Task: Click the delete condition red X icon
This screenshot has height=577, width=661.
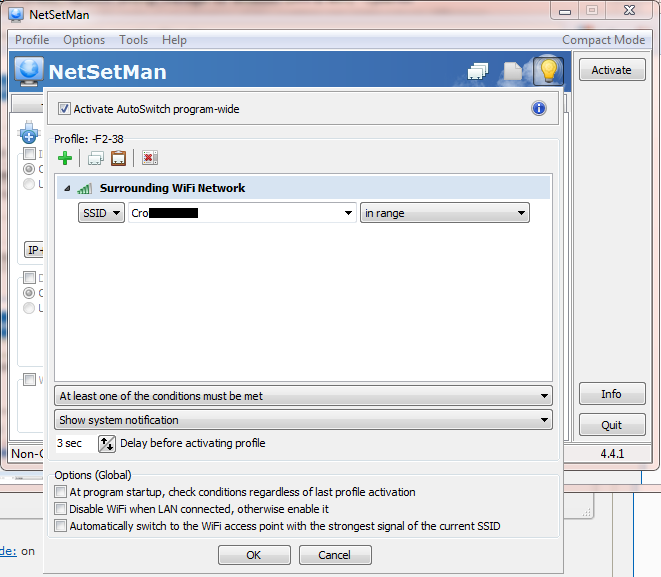Action: tap(150, 158)
